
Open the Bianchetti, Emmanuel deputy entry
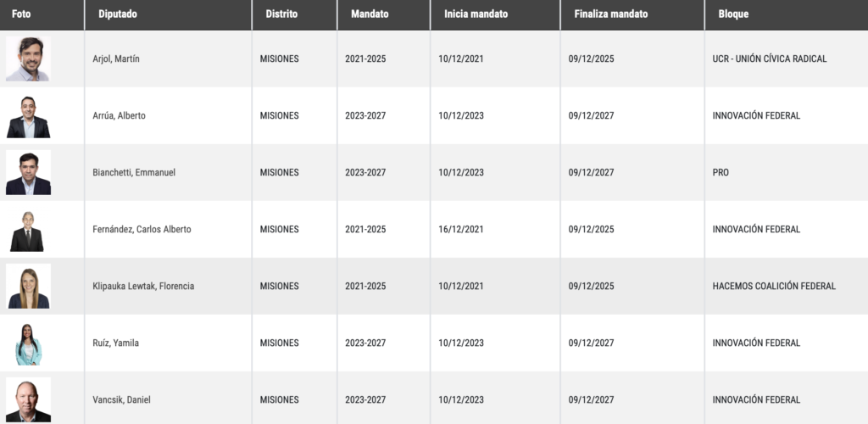pos(134,172)
